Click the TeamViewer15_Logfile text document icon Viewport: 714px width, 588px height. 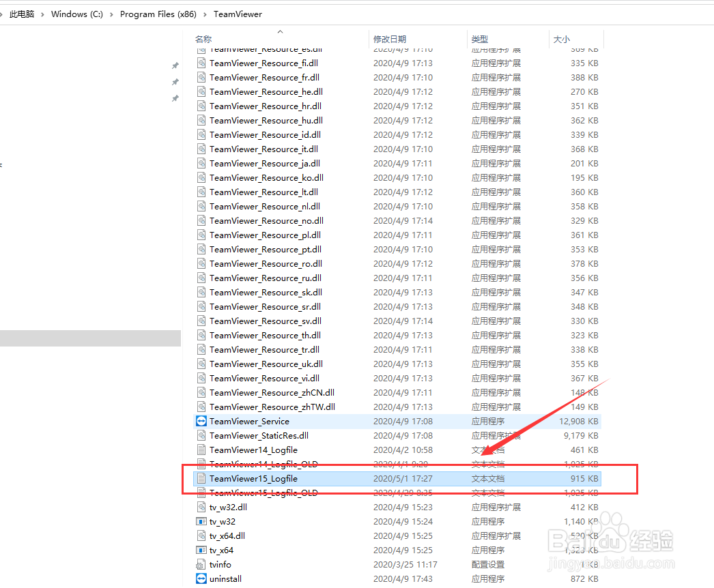point(201,478)
